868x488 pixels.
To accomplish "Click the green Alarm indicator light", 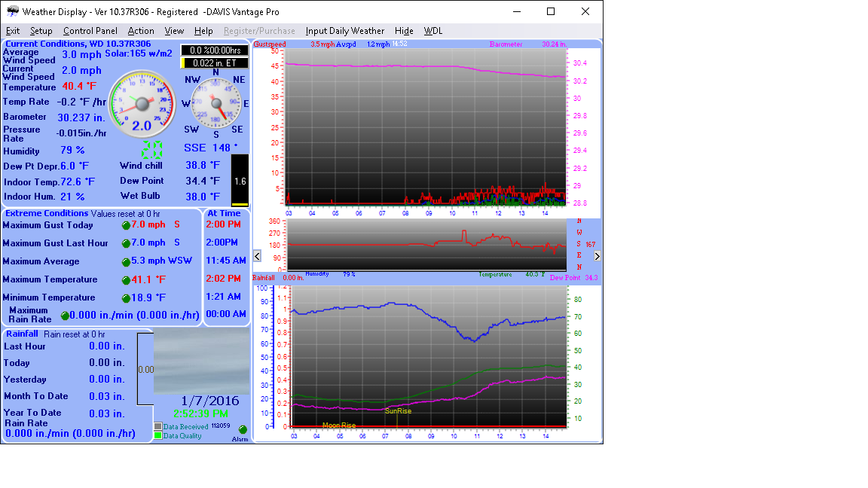I will pyautogui.click(x=243, y=429).
